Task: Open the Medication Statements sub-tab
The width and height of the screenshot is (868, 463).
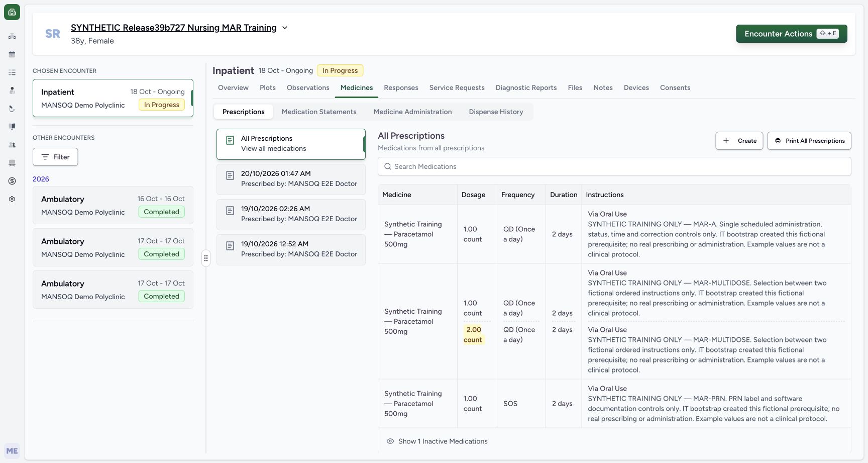Action: point(319,112)
